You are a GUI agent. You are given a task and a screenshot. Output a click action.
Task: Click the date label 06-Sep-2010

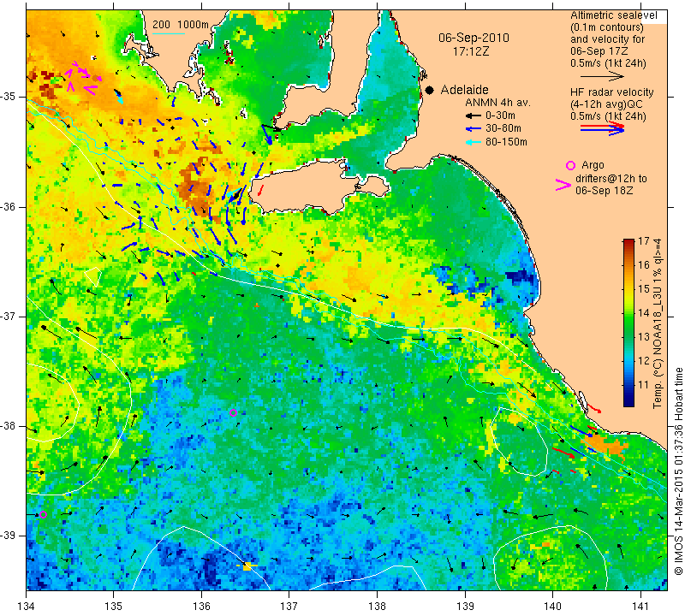474,38
